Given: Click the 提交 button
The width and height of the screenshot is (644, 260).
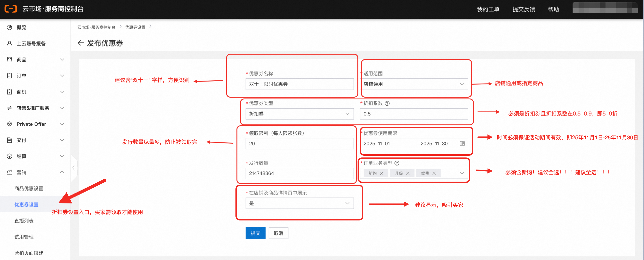Looking at the screenshot, I should pyautogui.click(x=255, y=233).
